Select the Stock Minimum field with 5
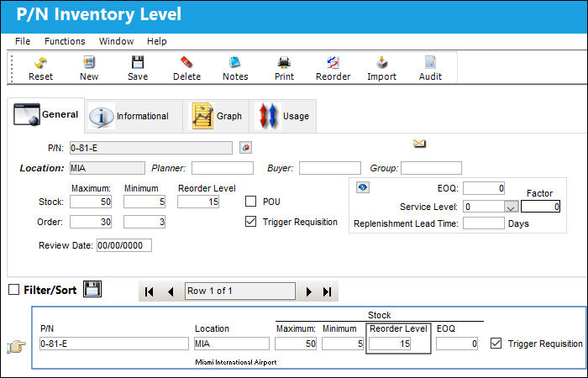 [x=144, y=202]
